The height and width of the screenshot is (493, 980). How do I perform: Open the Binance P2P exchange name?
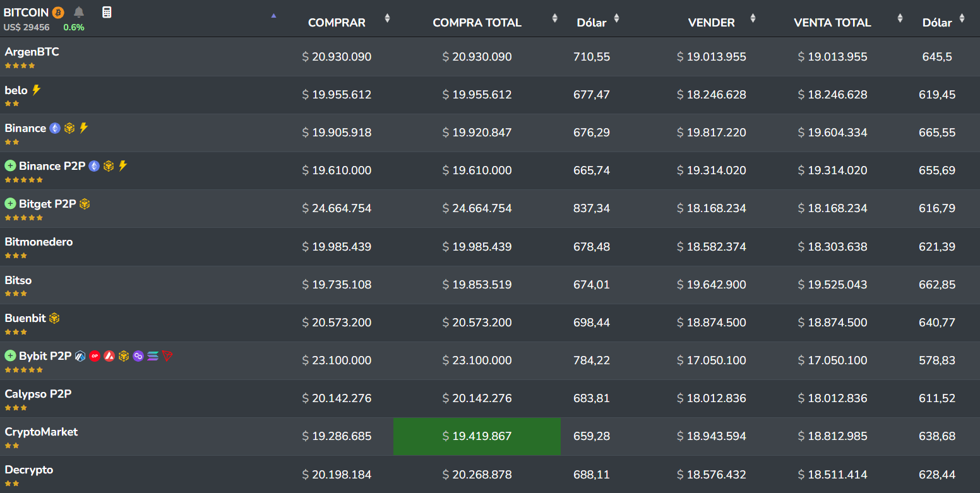coord(52,166)
